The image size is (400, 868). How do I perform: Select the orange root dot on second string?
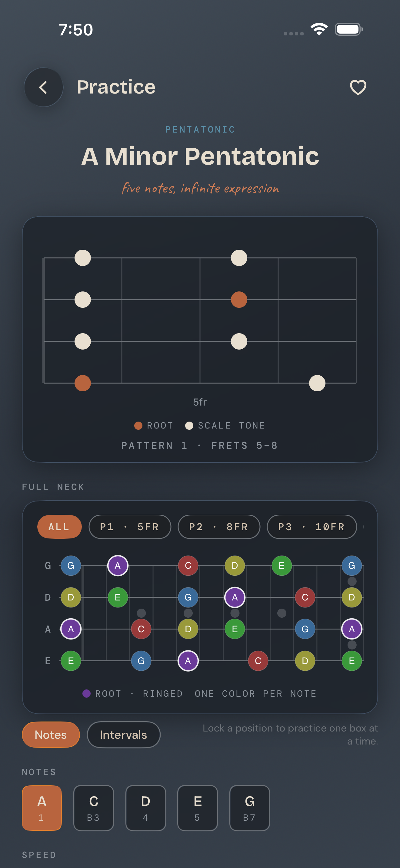pos(239,300)
